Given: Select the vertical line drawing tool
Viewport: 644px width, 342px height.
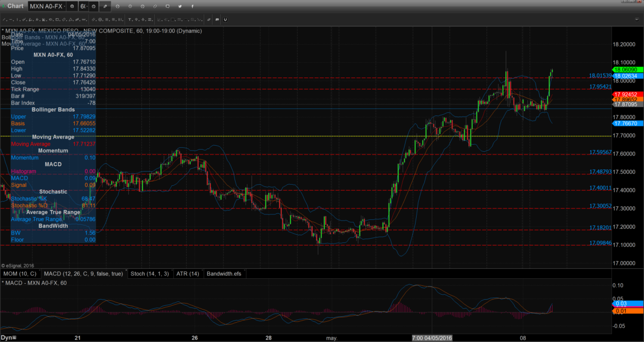Looking at the screenshot, I should 18,20.
